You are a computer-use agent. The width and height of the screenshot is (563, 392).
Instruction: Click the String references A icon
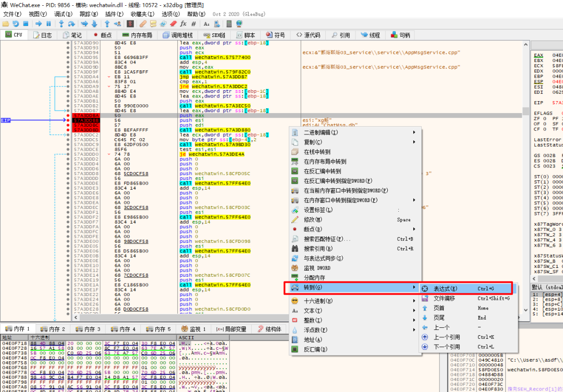coord(206,23)
